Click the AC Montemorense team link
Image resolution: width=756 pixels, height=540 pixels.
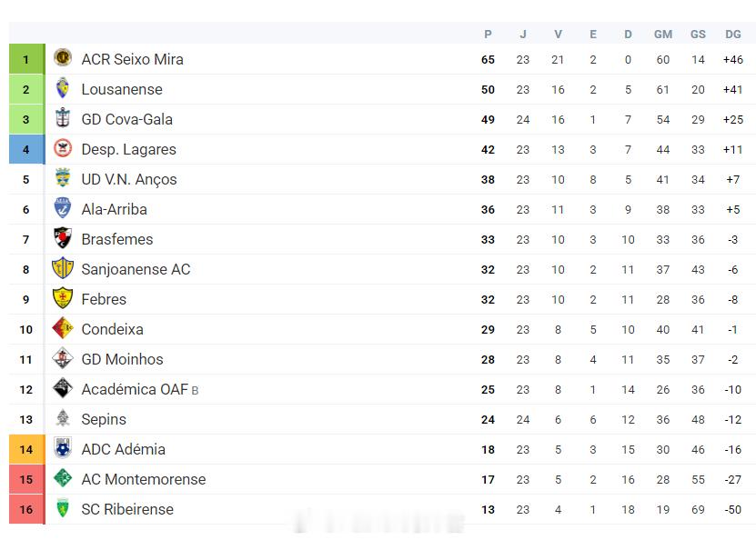point(143,479)
